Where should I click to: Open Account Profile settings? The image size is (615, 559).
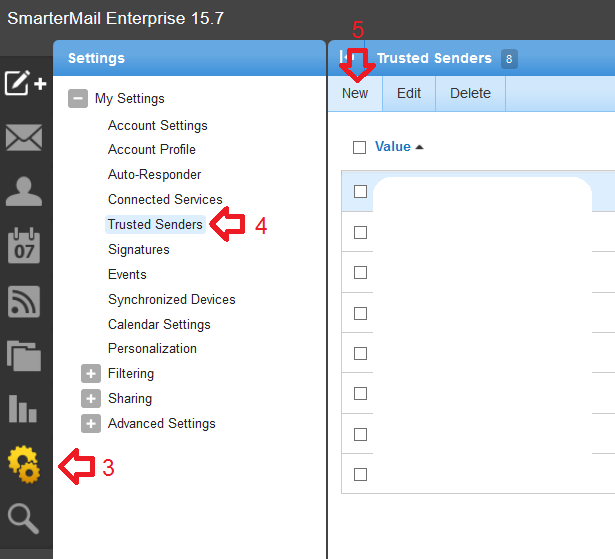pos(152,149)
